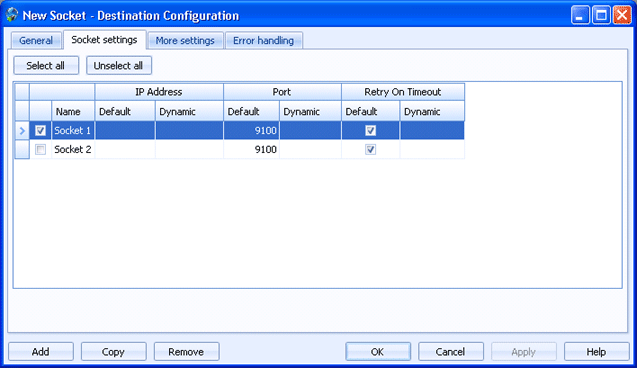Uncheck the Socket 1 row checkbox

(40, 130)
